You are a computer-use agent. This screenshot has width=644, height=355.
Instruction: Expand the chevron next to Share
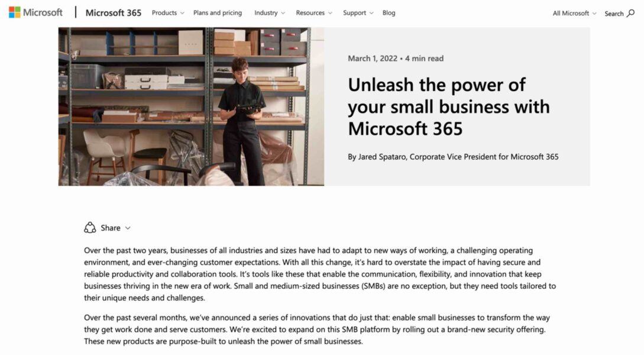128,228
